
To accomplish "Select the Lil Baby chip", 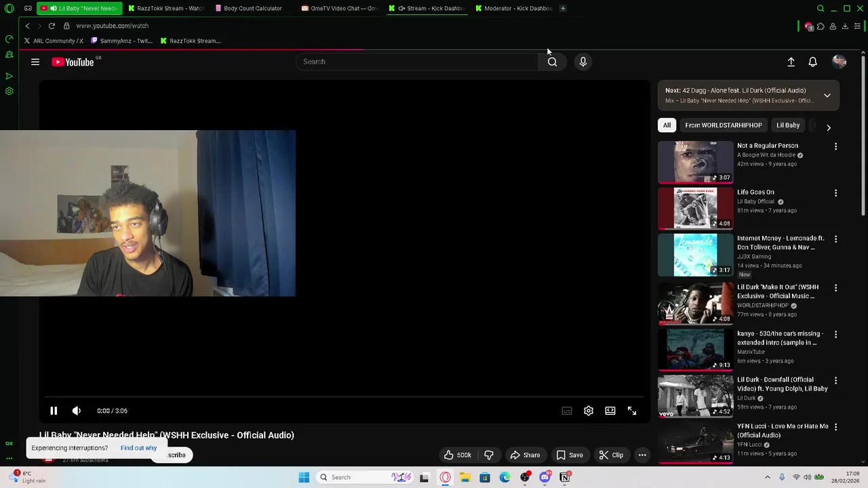I will [788, 125].
